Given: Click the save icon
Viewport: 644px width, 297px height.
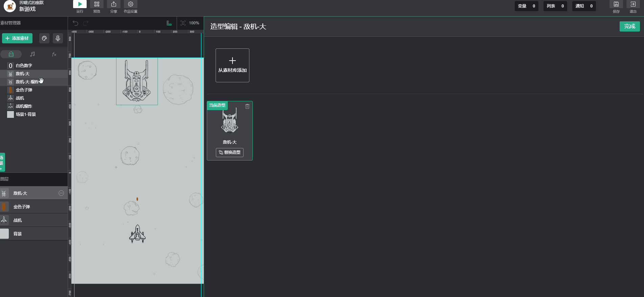Looking at the screenshot, I should click(616, 4).
